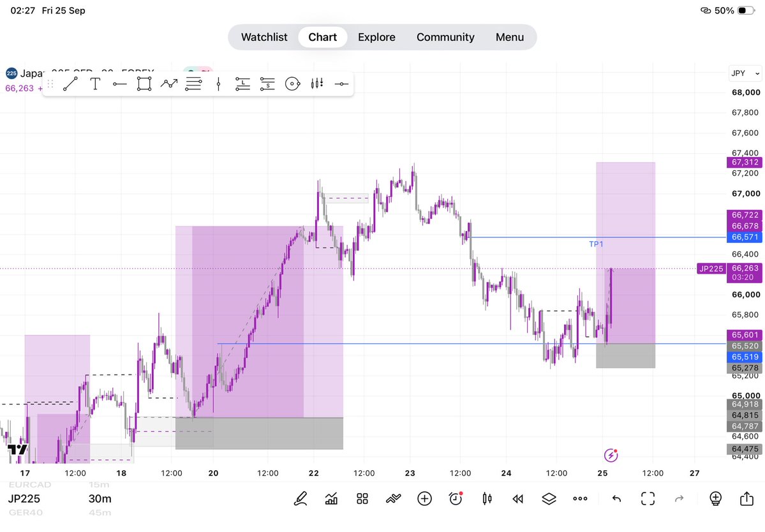This screenshot has height=532, width=765.
Task: Select the vertical line tool
Action: (218, 84)
